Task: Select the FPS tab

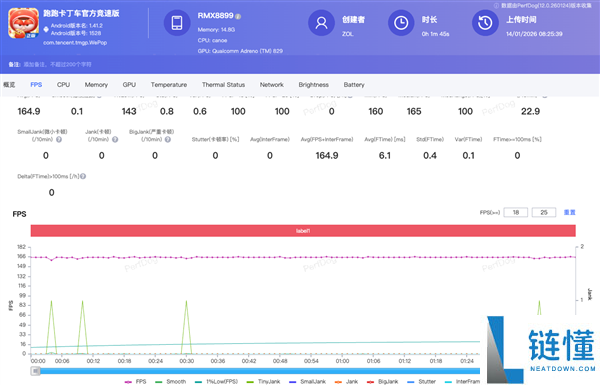Action: click(x=36, y=85)
